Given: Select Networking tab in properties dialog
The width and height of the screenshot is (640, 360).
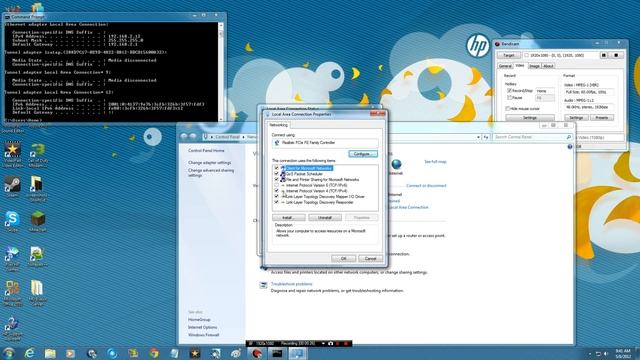Looking at the screenshot, I should (278, 125).
